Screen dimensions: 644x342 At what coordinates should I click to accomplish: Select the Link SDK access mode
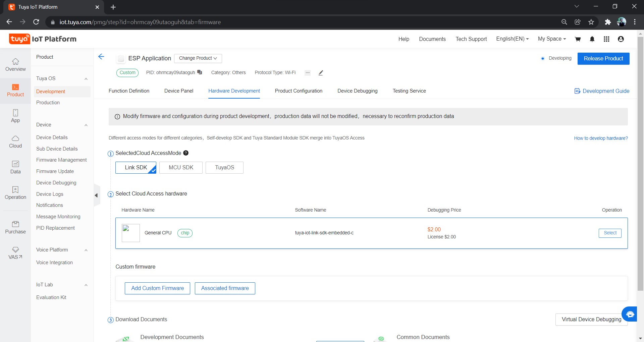[x=136, y=168]
